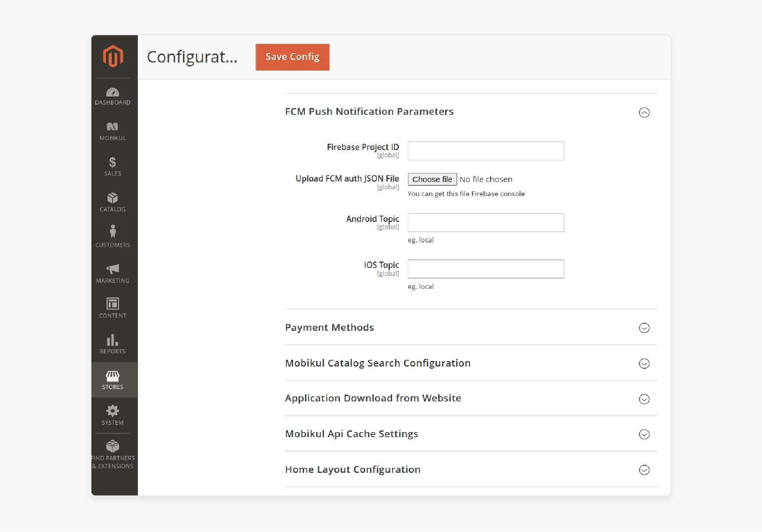Open Find Partners & Extensions

tap(113, 455)
